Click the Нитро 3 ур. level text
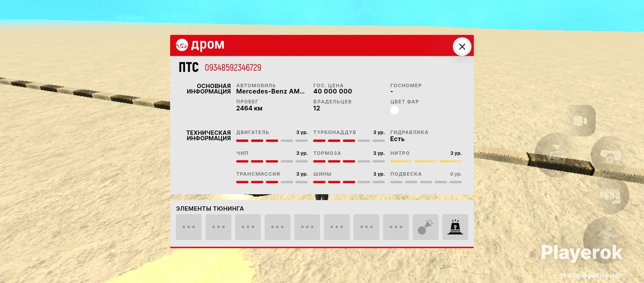The image size is (644, 283). 456,153
